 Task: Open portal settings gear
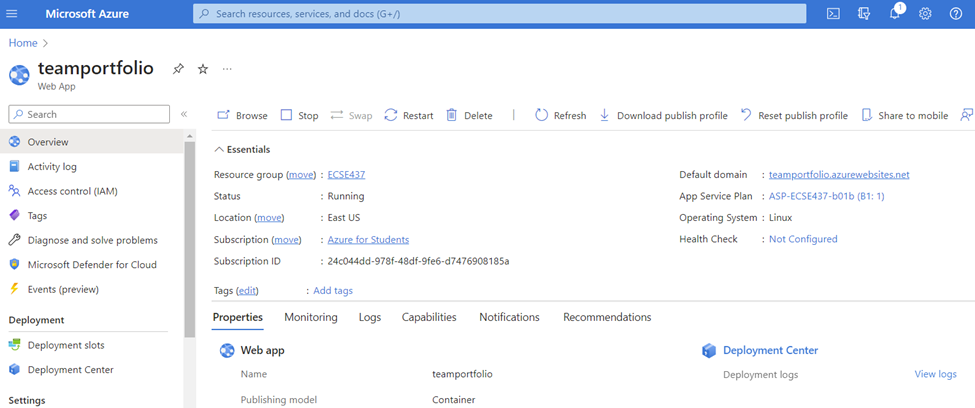[925, 14]
